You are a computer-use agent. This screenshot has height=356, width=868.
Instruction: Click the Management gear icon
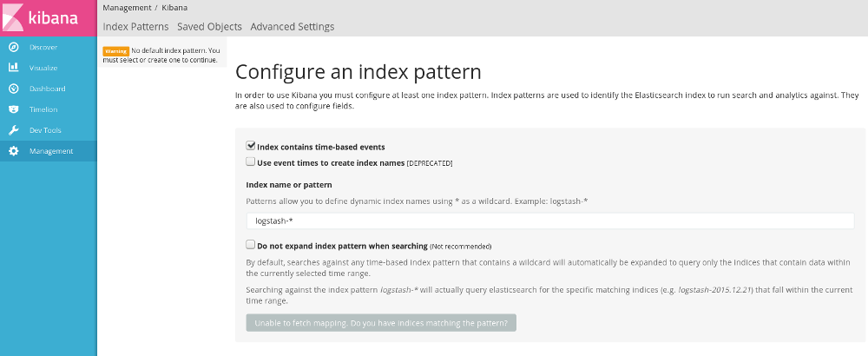14,150
